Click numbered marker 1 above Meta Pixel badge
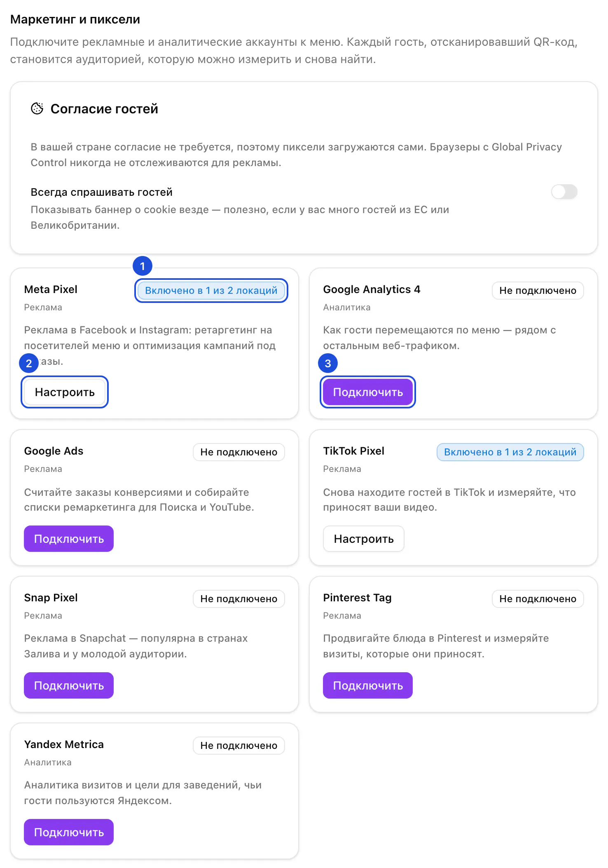Viewport: 608px width, 868px height. pyautogui.click(x=143, y=266)
